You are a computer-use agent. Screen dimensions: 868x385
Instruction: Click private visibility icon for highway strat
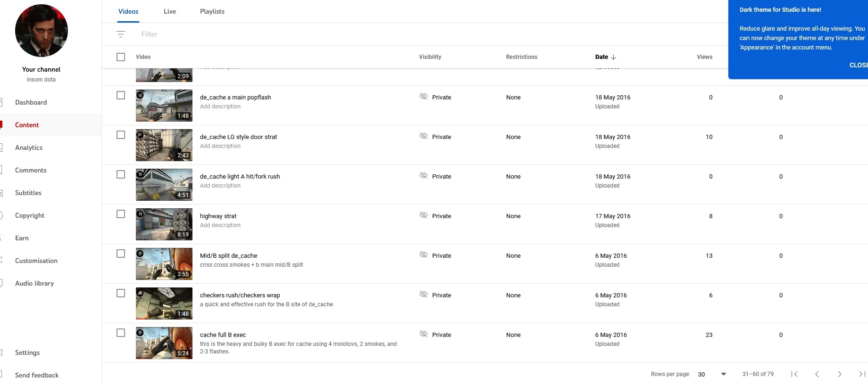[424, 215]
